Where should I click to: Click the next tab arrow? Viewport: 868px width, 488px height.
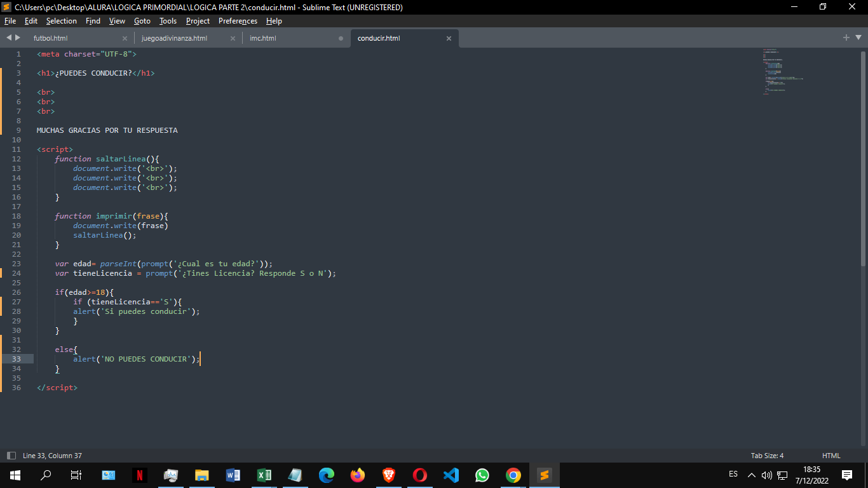click(18, 38)
